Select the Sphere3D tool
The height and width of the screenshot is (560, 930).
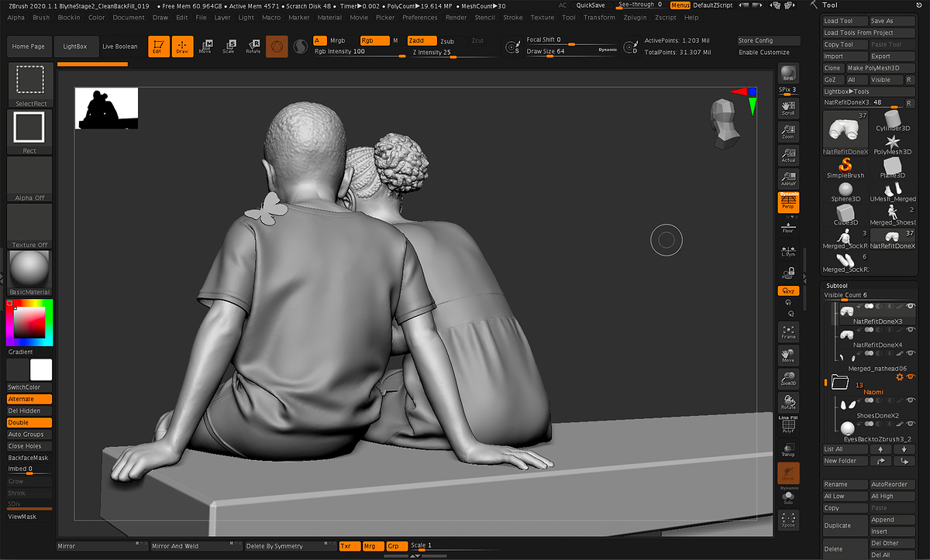coord(846,191)
